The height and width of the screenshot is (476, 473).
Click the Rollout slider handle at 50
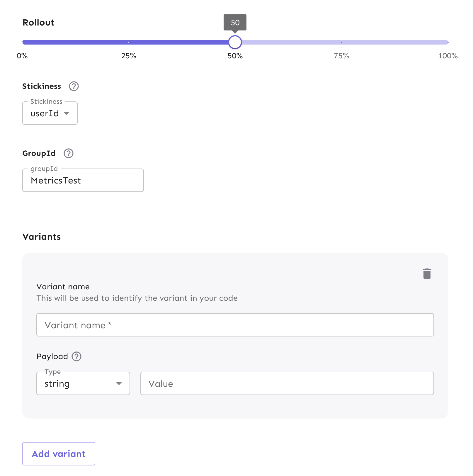click(235, 42)
